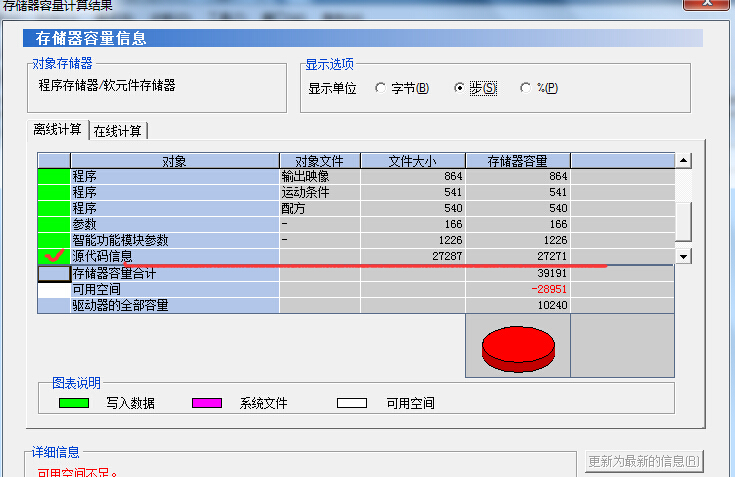
Task: Switch to the 离线计算 tab
Action: pyautogui.click(x=58, y=130)
